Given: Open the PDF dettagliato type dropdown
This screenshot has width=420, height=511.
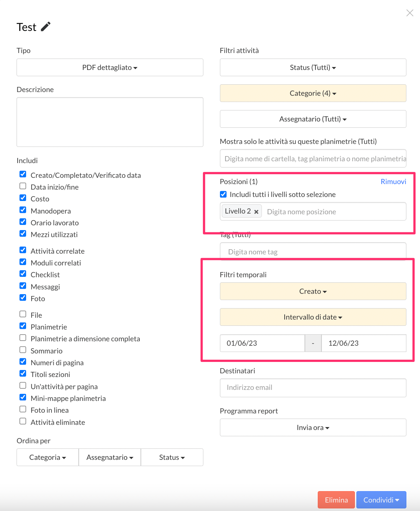Looking at the screenshot, I should point(110,67).
